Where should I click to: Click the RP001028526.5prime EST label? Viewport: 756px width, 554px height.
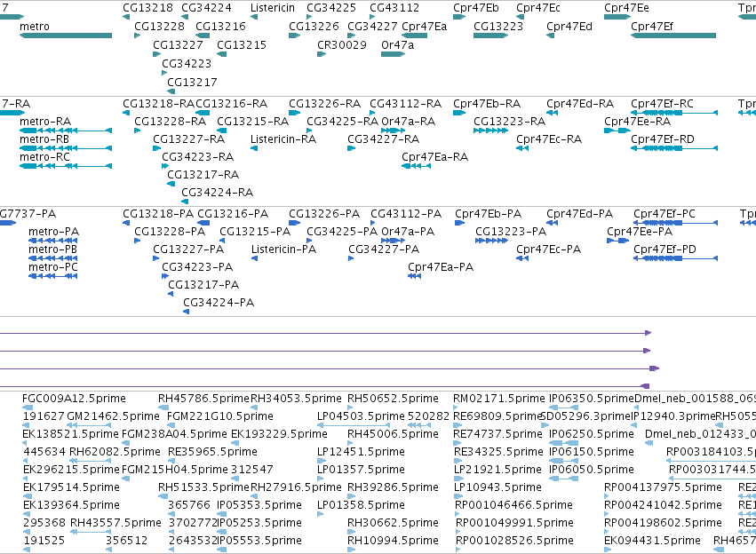(x=514, y=541)
